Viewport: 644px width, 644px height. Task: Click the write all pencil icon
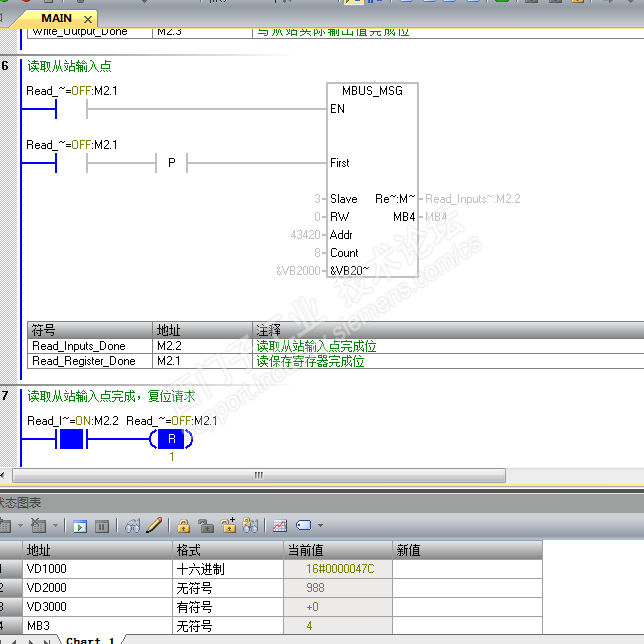coord(154,525)
